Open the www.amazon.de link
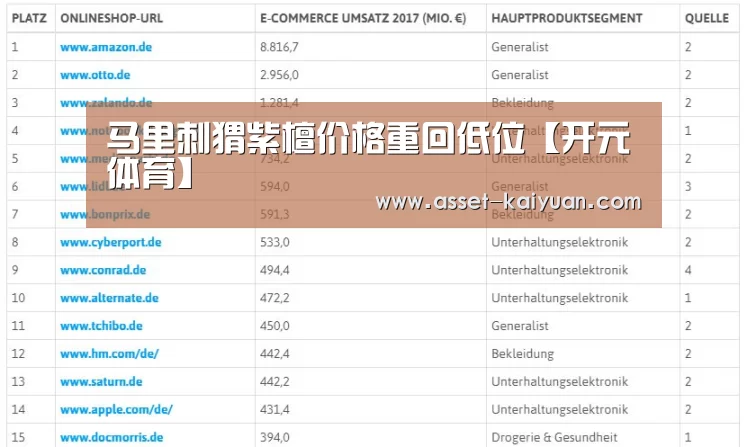747x447 pixels. click(x=106, y=47)
